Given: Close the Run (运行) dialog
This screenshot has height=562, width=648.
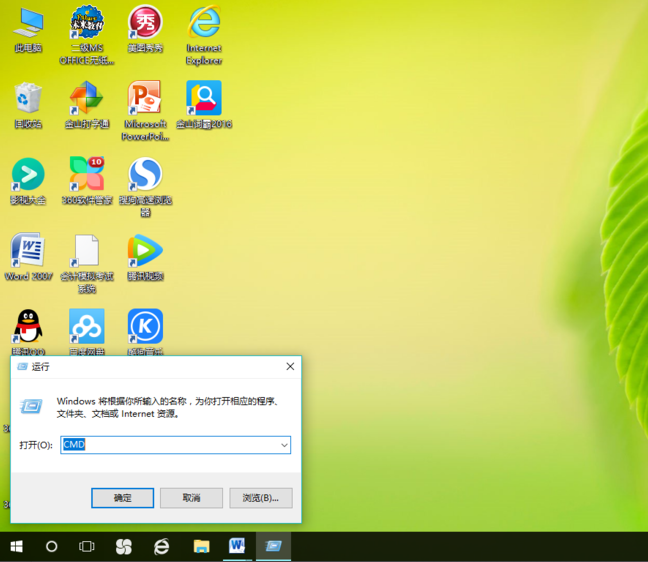Looking at the screenshot, I should coord(290,367).
